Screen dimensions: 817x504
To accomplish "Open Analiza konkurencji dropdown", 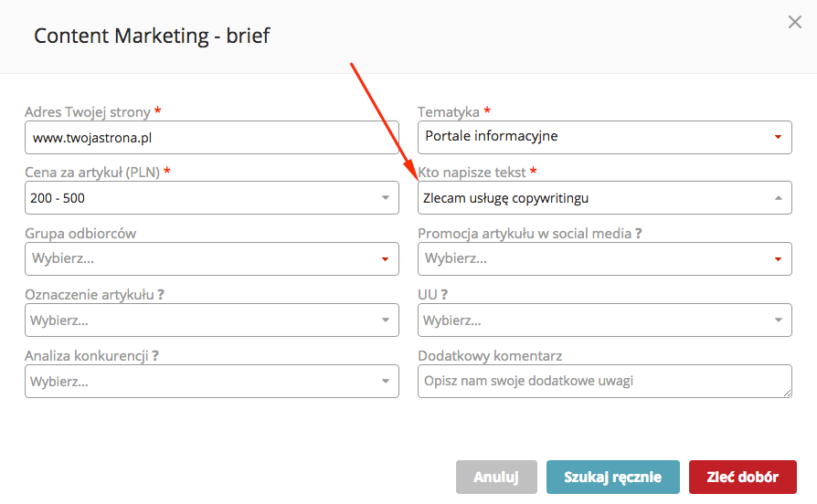I will [x=211, y=382].
